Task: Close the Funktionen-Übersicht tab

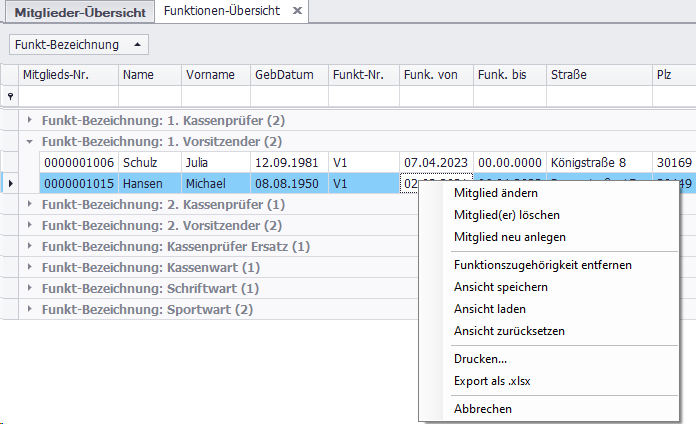Action: pyautogui.click(x=296, y=10)
